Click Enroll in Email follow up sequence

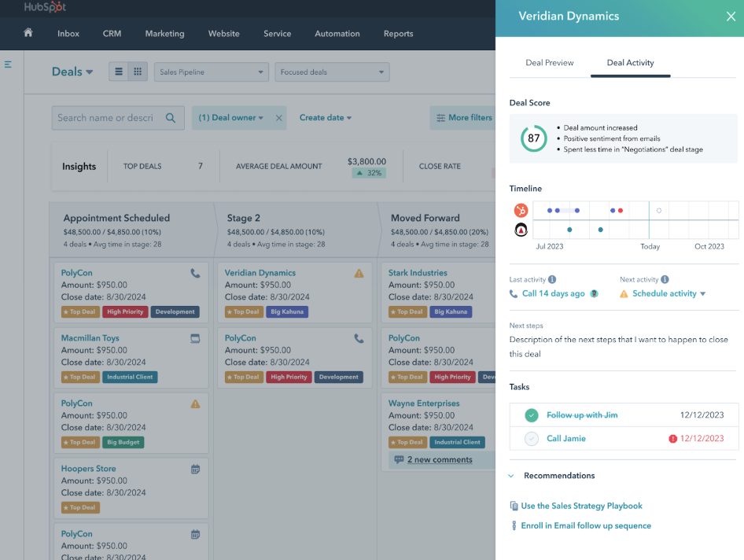[x=586, y=525]
